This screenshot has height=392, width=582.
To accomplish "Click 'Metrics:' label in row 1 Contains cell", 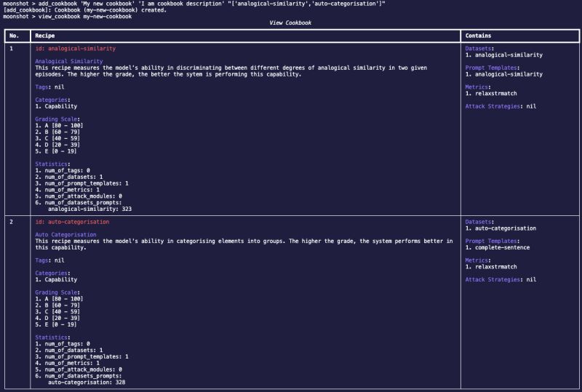I will pyautogui.click(x=478, y=87).
